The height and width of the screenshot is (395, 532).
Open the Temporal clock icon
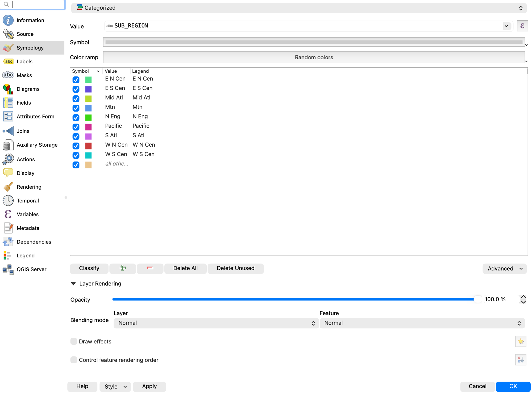tap(8, 200)
